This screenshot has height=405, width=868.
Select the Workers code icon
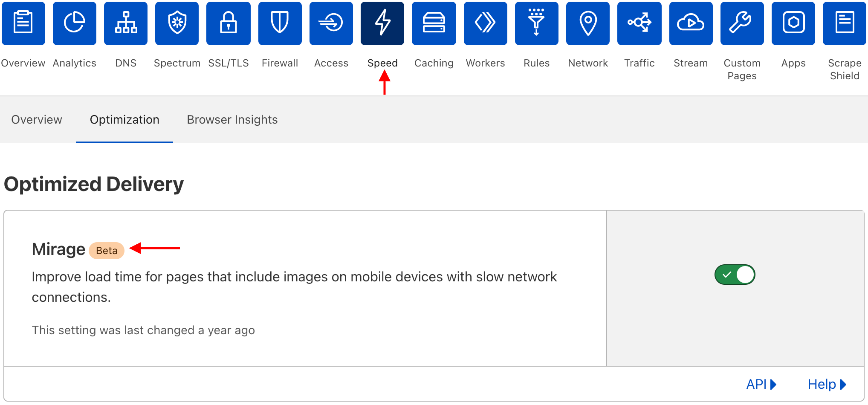pos(485,23)
